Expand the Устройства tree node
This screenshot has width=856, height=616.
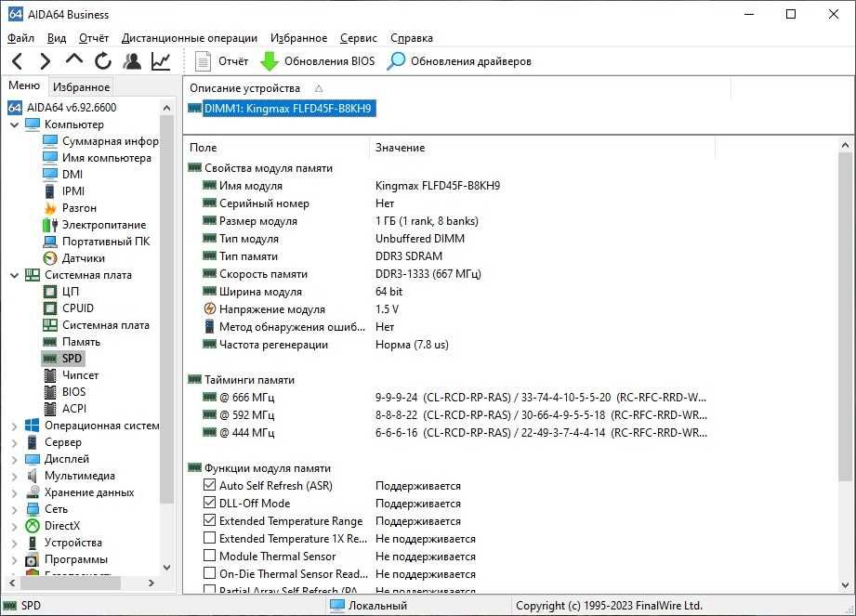coord(15,543)
